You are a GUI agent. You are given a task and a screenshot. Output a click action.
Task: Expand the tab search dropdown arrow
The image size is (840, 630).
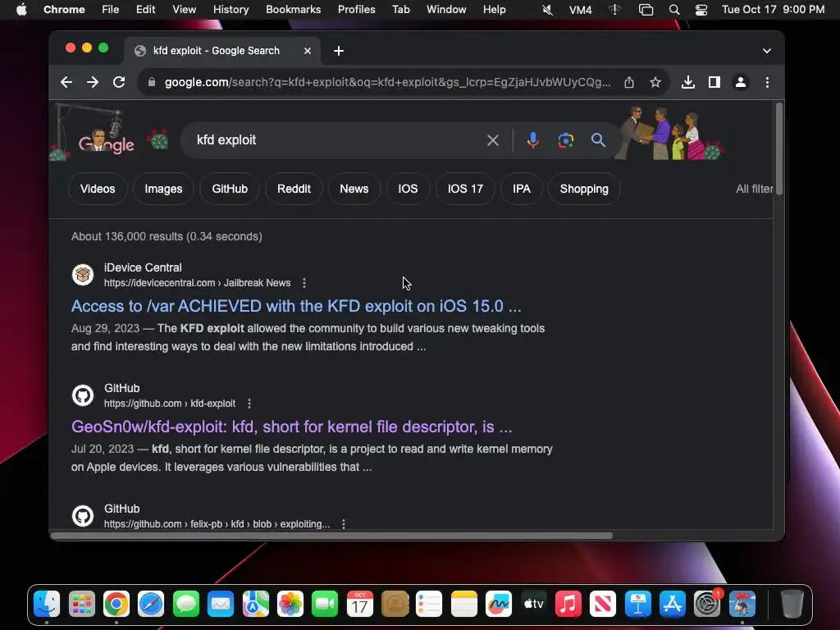[x=767, y=50]
